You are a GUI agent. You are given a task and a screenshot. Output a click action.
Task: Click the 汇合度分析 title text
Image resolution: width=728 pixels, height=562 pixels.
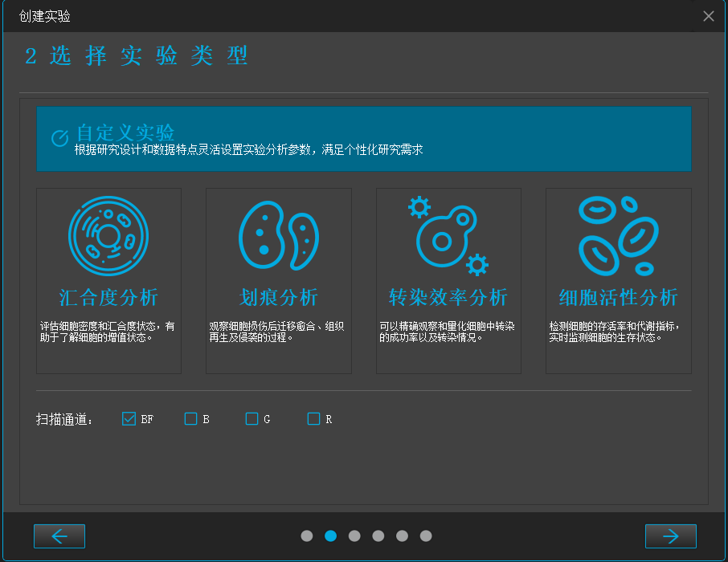pyautogui.click(x=108, y=298)
